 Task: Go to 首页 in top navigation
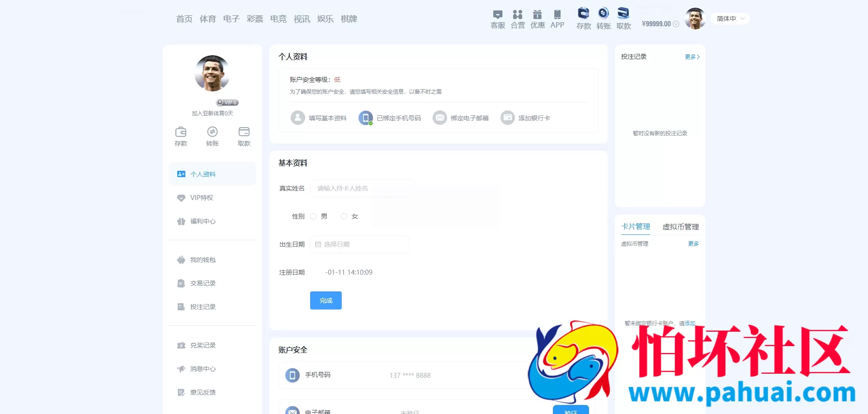[x=184, y=19]
